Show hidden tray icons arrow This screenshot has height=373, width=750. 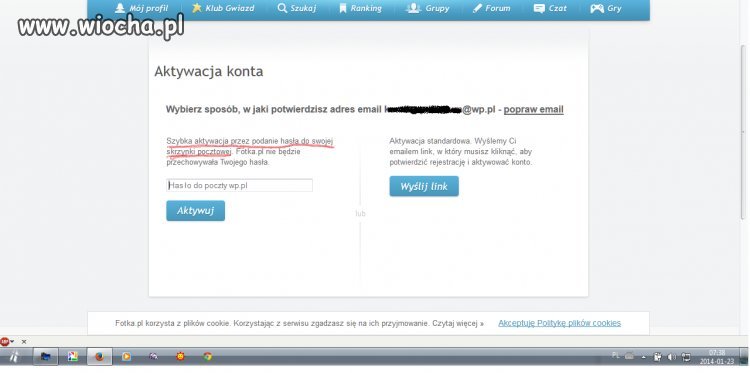point(643,357)
